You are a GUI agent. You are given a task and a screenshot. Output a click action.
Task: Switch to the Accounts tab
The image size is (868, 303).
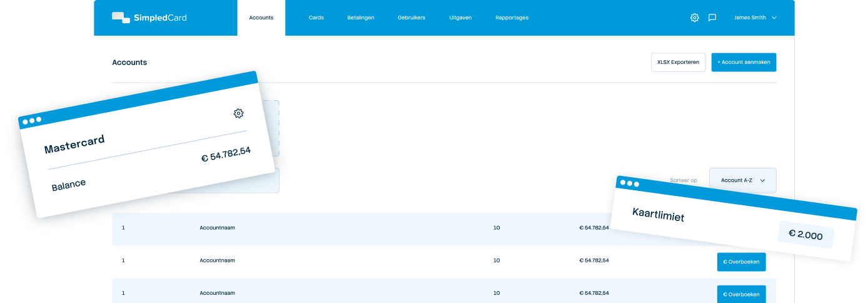261,18
